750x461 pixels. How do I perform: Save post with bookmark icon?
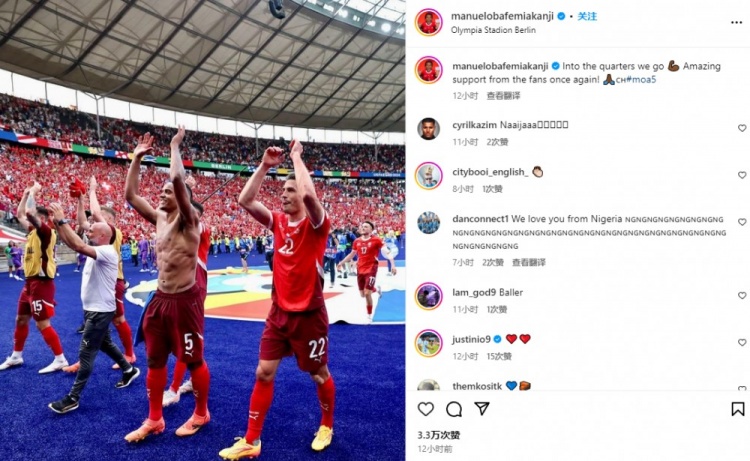coord(738,409)
